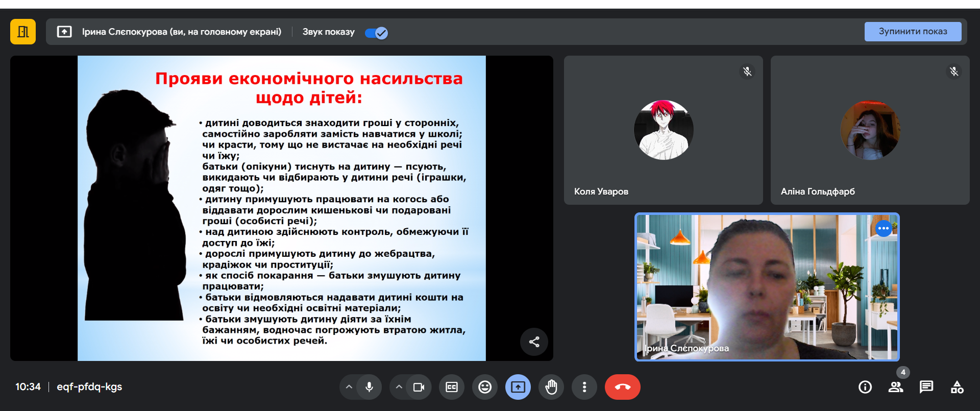
Task: Click the 'Зупинити показ' button
Action: [x=912, y=32]
